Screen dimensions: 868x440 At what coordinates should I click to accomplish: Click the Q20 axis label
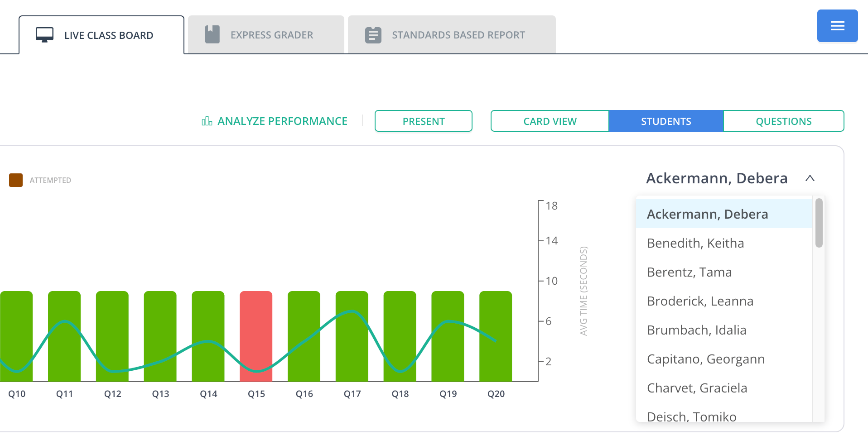496,394
